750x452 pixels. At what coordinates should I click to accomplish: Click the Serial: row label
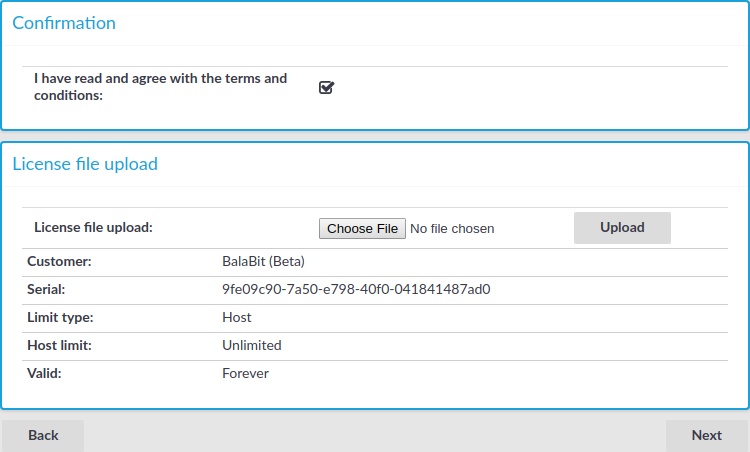(46, 289)
